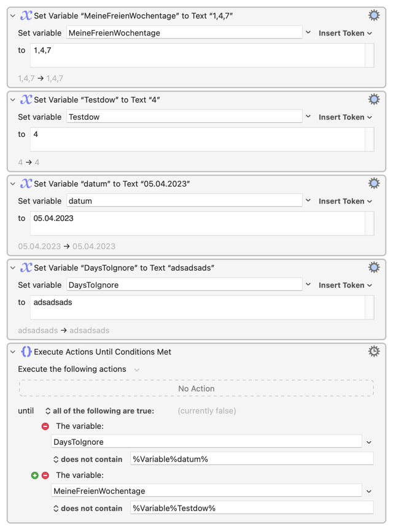
Task: Change 'all of the following are true' selector
Action: pyautogui.click(x=99, y=411)
